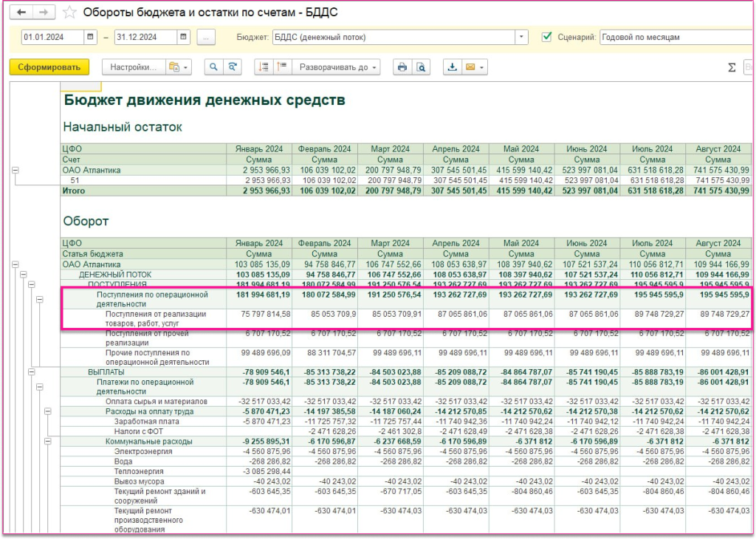Open the find magnifier tool
This screenshot has width=756, height=539.
point(213,67)
